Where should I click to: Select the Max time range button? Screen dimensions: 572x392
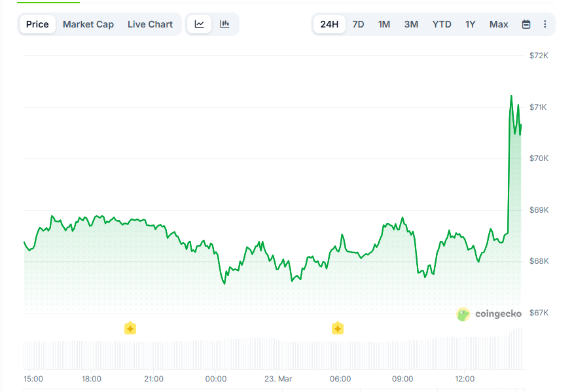tap(499, 24)
